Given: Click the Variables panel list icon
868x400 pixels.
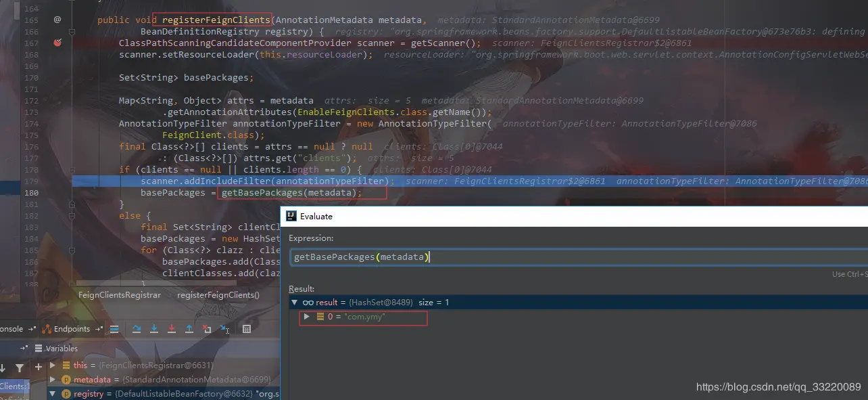Looking at the screenshot, I should [39, 348].
